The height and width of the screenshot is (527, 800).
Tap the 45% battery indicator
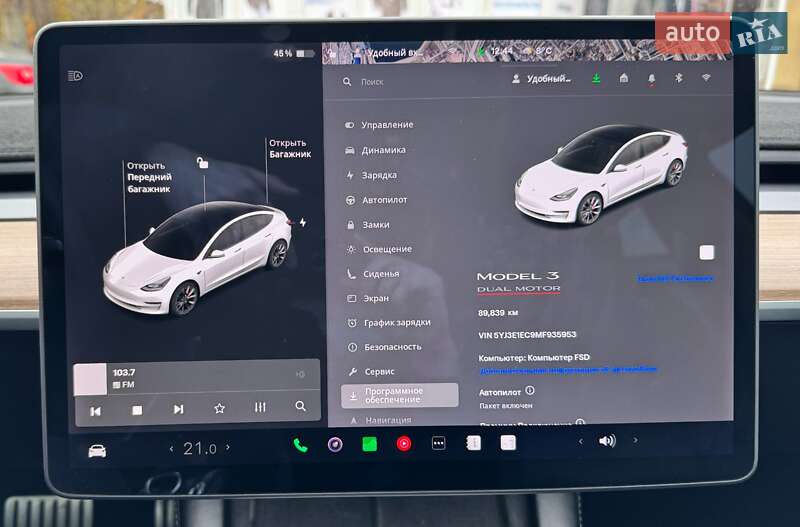[293, 53]
